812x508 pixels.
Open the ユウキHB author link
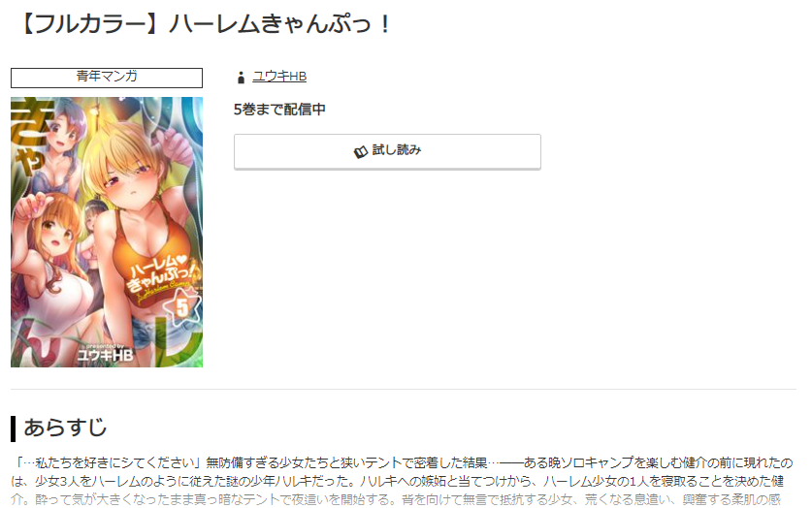pos(279,77)
